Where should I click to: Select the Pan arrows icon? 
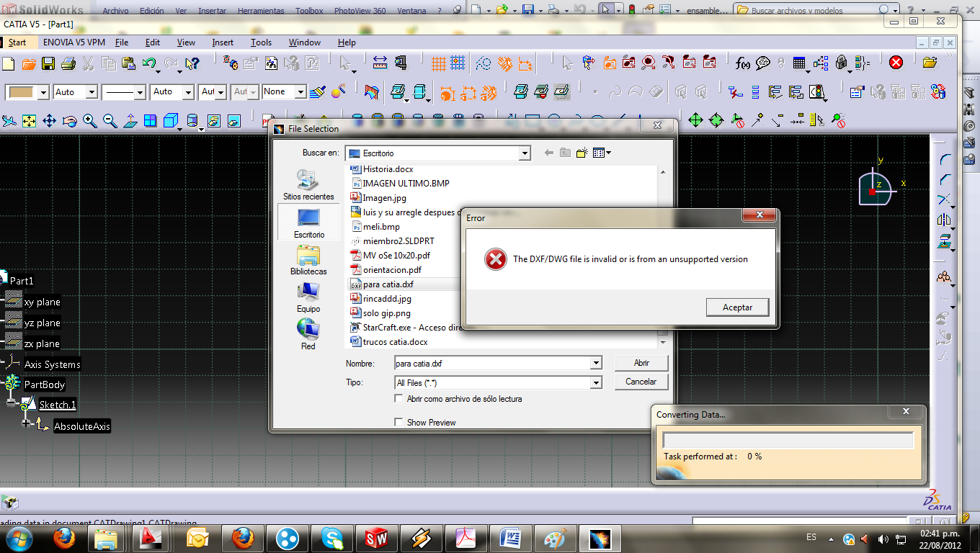pos(49,121)
